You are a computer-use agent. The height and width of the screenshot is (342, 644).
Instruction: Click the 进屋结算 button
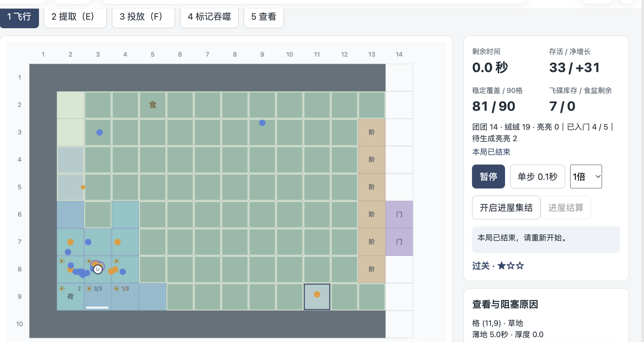pyautogui.click(x=566, y=207)
